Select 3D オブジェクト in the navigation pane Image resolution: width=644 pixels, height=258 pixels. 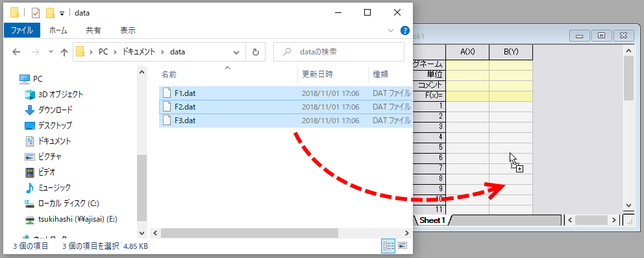click(x=55, y=95)
